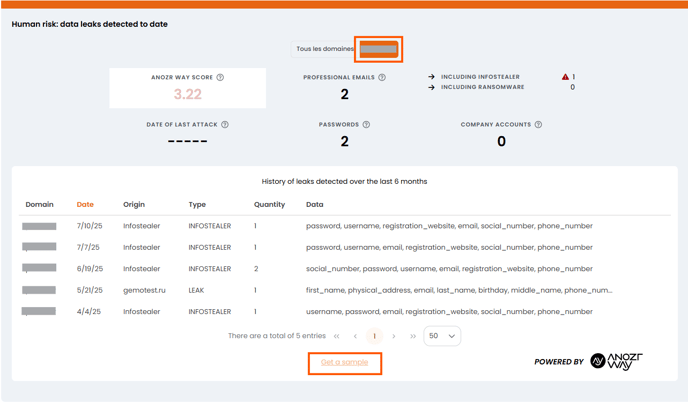
Task: Click help icon beside Professional Emails
Action: click(382, 77)
